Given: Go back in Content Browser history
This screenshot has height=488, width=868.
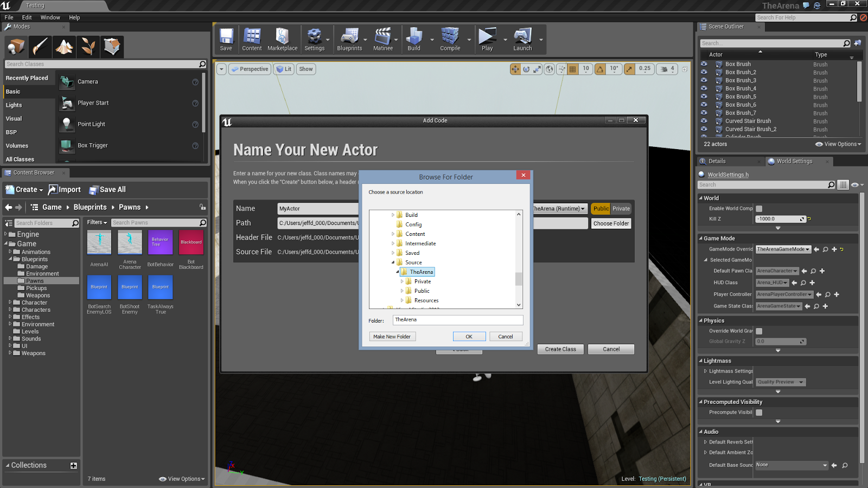Looking at the screenshot, I should point(8,207).
